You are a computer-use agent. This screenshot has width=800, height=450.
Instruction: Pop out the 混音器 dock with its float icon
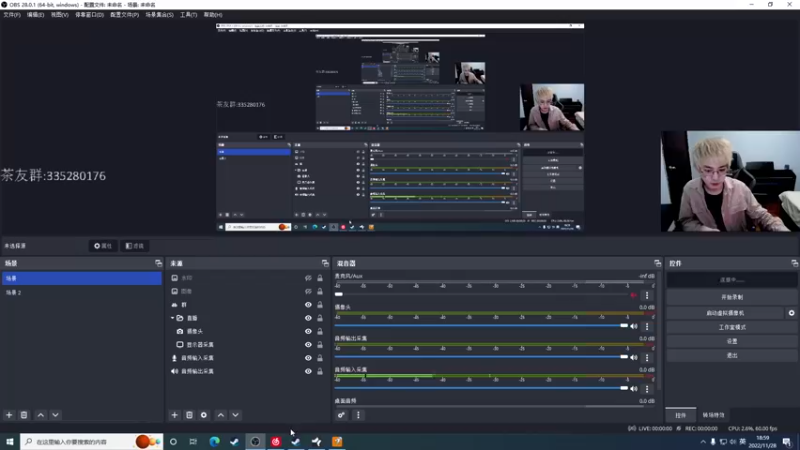pos(657,263)
